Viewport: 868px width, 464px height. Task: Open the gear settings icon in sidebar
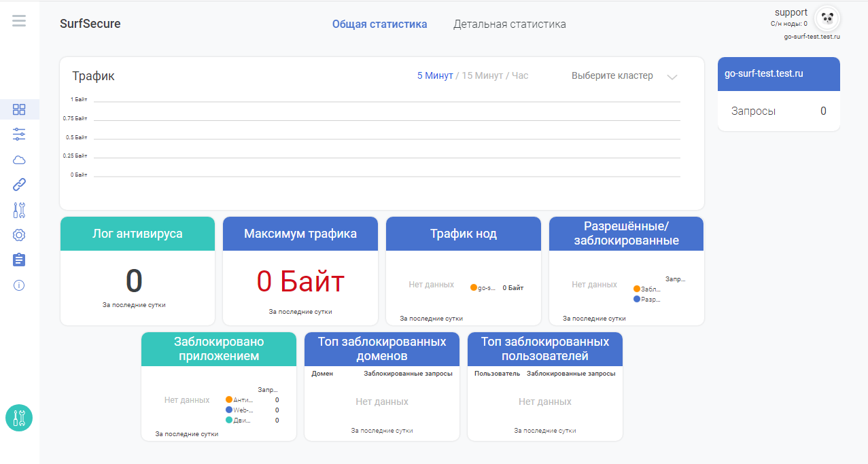(x=19, y=235)
